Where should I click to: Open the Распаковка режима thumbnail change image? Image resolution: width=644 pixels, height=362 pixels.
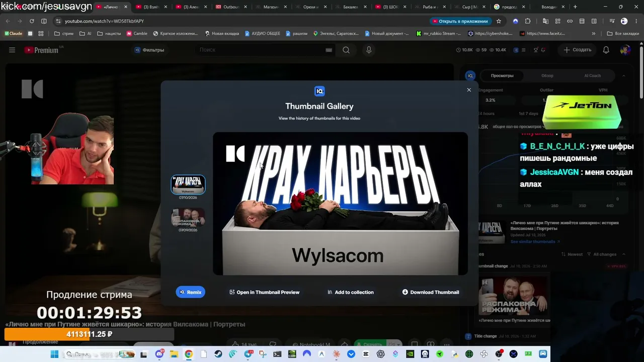point(514,296)
